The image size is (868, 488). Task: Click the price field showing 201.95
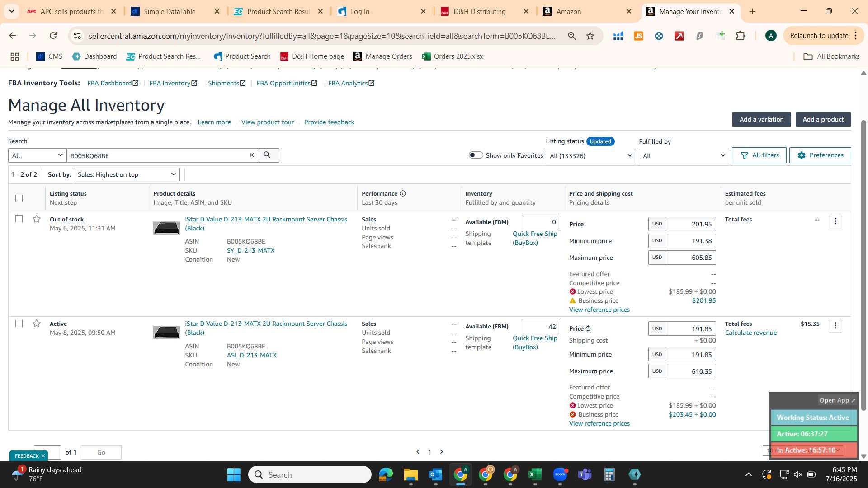point(691,224)
